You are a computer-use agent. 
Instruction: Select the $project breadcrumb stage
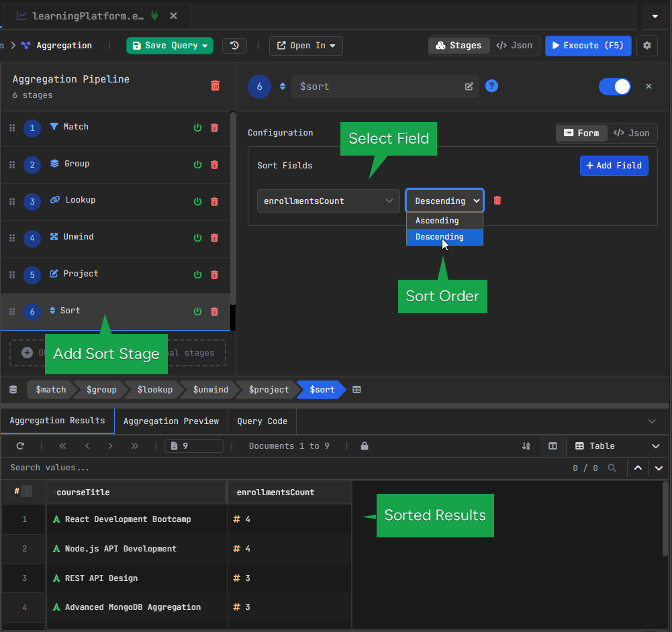coord(269,390)
